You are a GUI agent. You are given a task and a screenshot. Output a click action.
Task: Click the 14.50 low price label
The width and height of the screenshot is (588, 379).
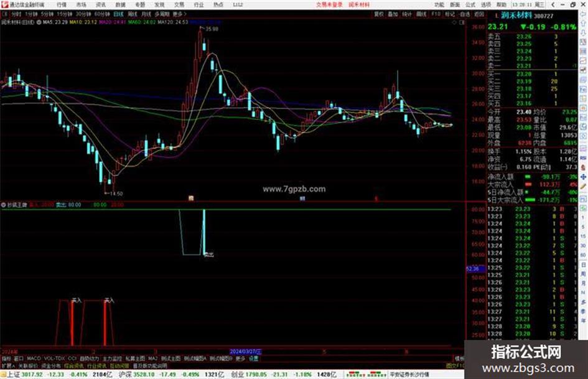[116, 194]
